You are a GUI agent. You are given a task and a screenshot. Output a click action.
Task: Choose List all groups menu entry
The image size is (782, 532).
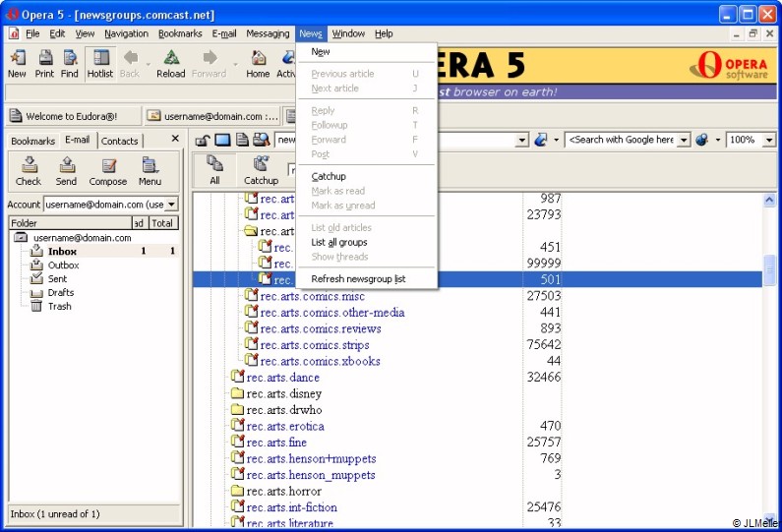[x=367, y=242]
